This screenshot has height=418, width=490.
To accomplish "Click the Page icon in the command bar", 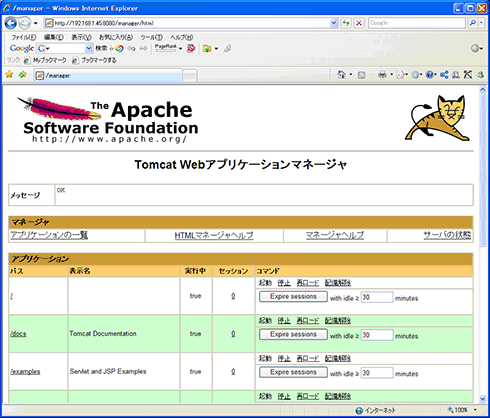I will [x=400, y=75].
